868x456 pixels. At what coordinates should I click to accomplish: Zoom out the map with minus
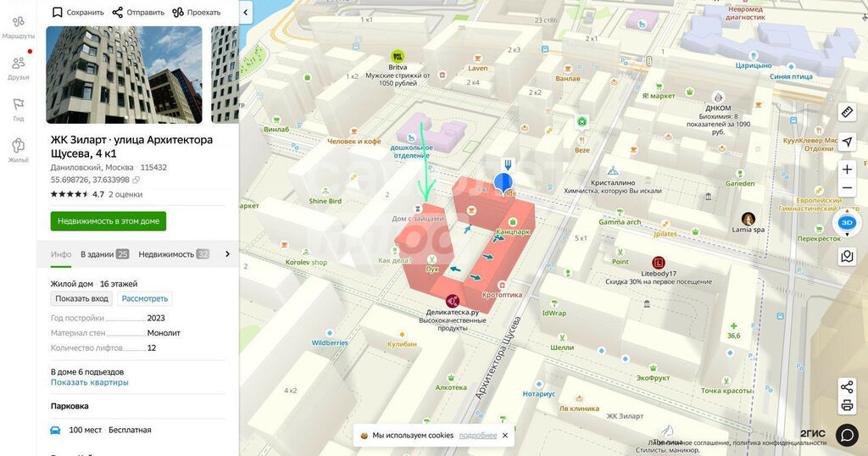[847, 188]
